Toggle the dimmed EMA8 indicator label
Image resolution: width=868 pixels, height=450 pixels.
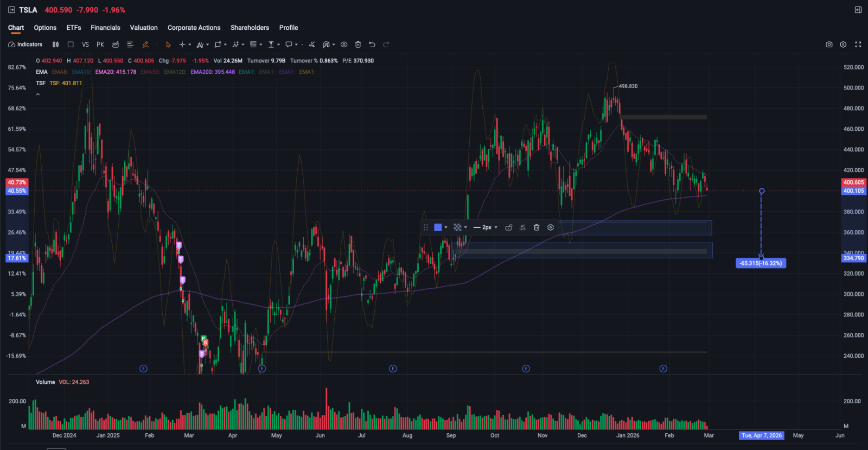coord(60,72)
